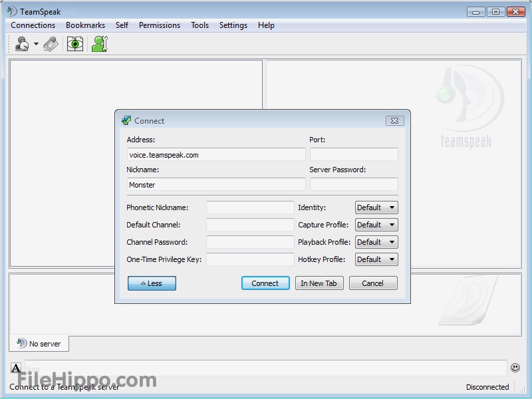This screenshot has height=399, width=532.
Task: Click the text format A icon
Action: (16, 368)
